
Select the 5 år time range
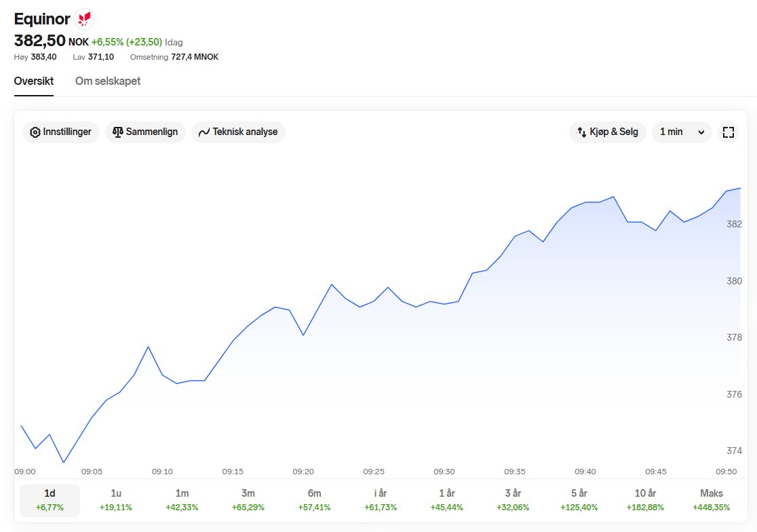click(x=579, y=500)
